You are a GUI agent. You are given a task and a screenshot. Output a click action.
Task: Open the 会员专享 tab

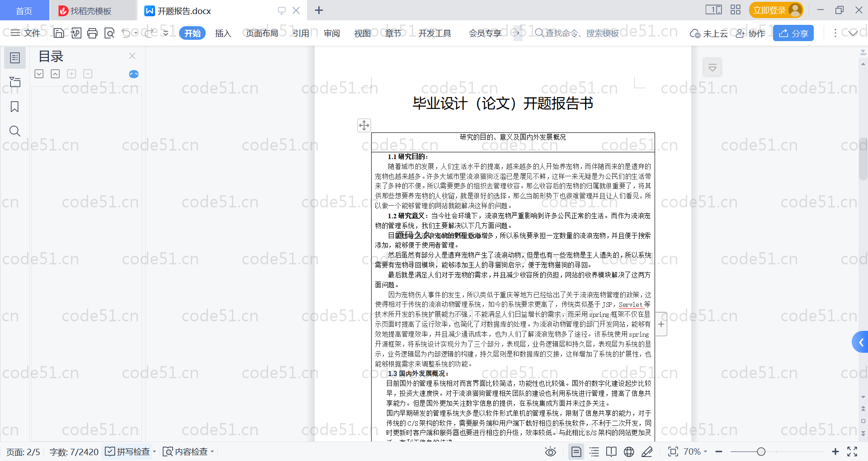pyautogui.click(x=485, y=33)
